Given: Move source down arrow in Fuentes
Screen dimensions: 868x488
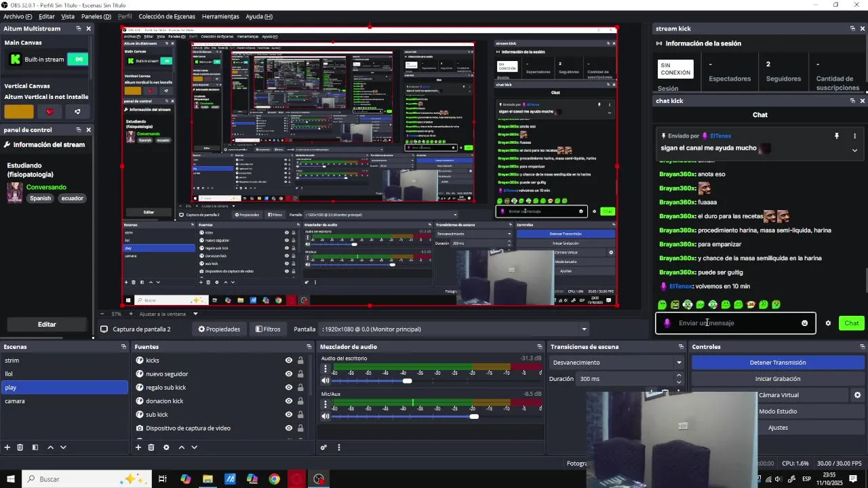Looking at the screenshot, I should pyautogui.click(x=195, y=447).
